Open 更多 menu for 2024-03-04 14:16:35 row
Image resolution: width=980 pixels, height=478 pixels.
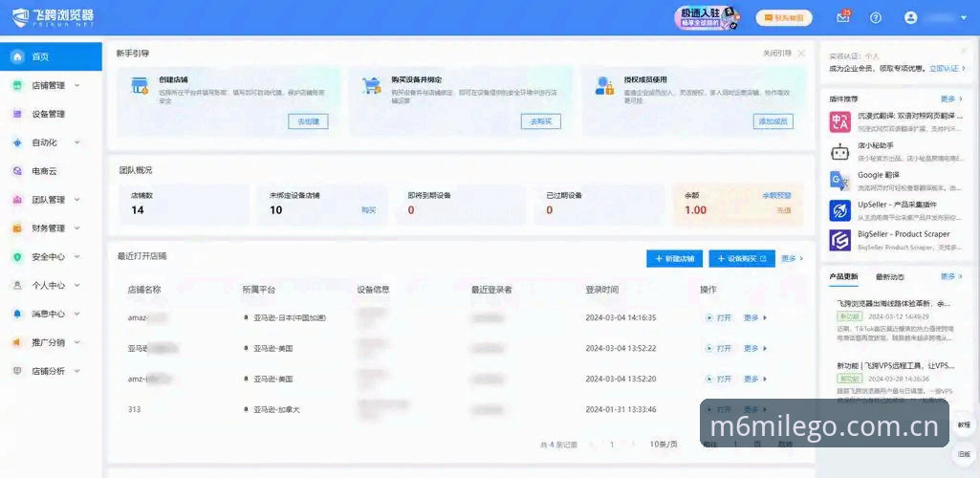pos(754,317)
